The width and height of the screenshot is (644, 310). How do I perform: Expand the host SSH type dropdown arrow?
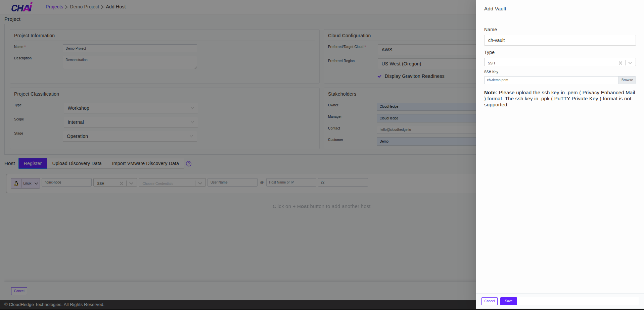tap(131, 183)
